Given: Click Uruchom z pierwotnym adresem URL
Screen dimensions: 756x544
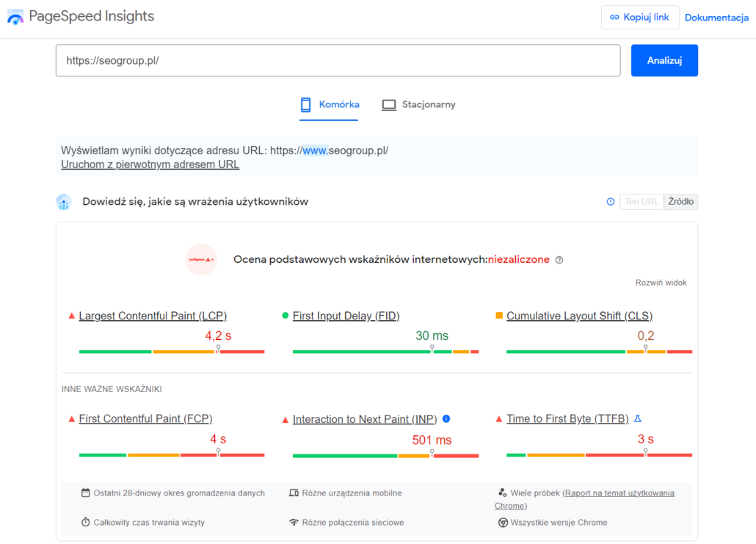Looking at the screenshot, I should (150, 164).
